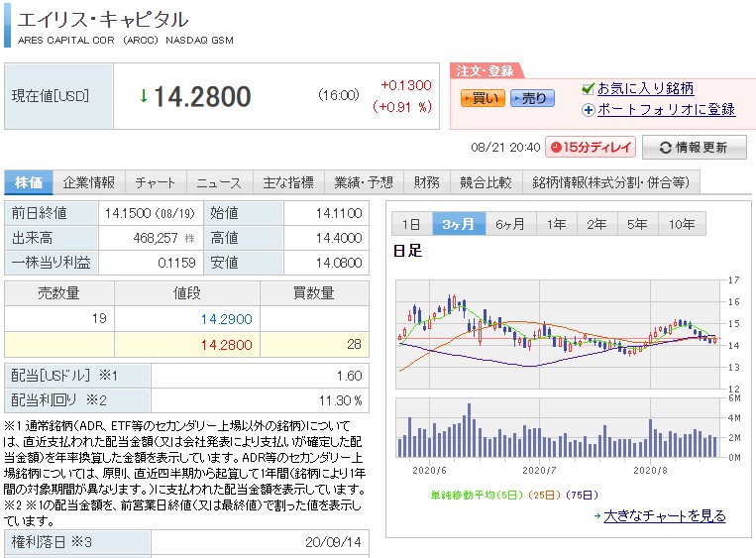Viewport: 756px width, 558px height.
Task: Click the dividend value 1.60
Action: click(350, 376)
